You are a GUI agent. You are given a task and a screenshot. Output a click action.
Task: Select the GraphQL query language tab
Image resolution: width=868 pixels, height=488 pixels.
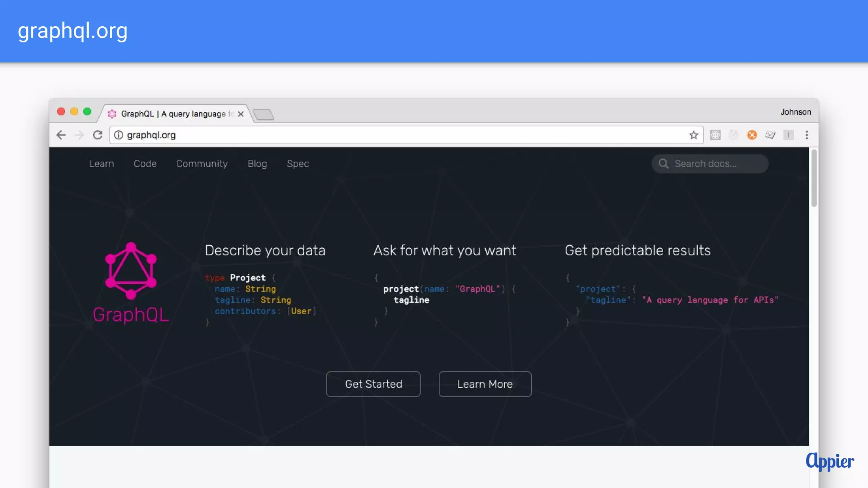174,114
